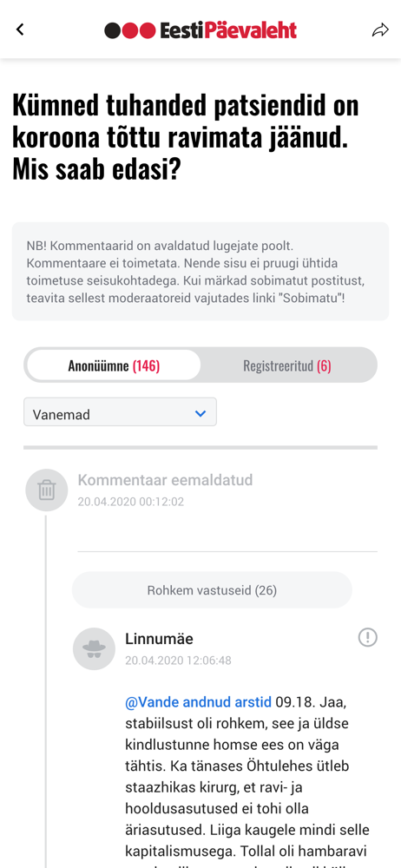Switch to the Registreeritud (6) comments
The width and height of the screenshot is (401, 868).
pyautogui.click(x=287, y=366)
